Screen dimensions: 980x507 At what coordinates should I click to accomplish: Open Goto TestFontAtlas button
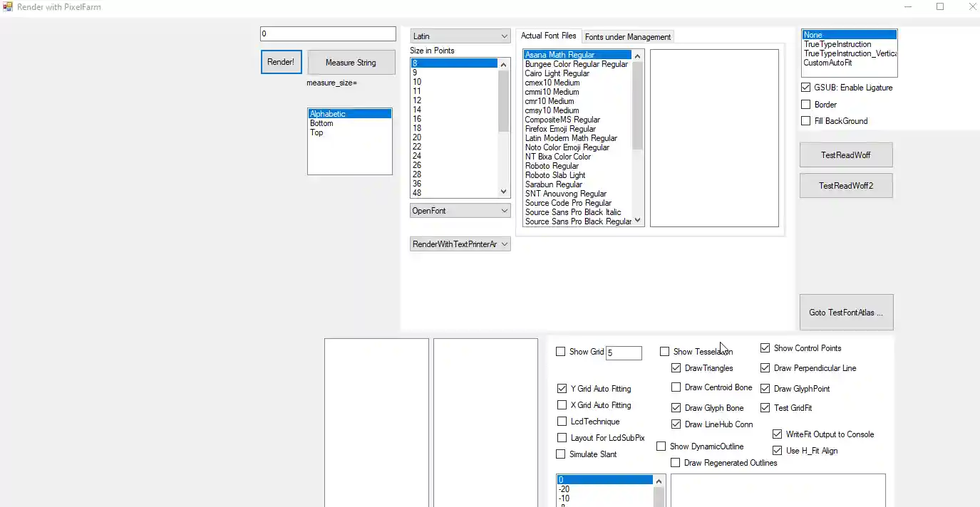coord(845,313)
